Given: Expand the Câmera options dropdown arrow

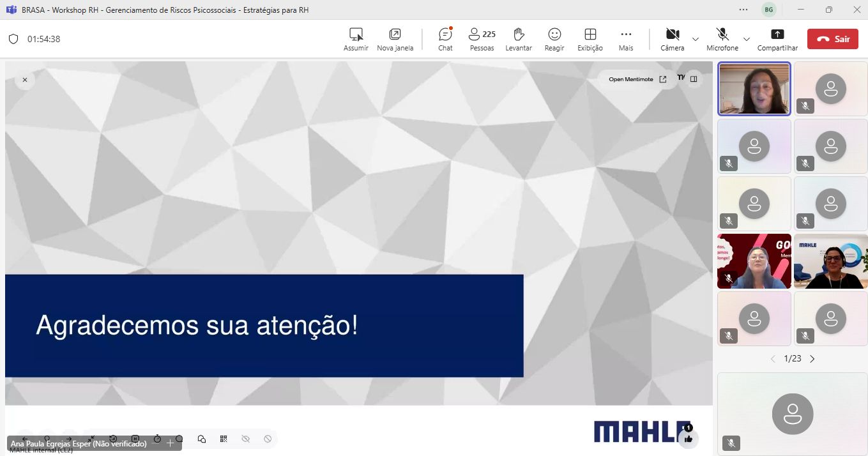Looking at the screenshot, I should click(696, 39).
